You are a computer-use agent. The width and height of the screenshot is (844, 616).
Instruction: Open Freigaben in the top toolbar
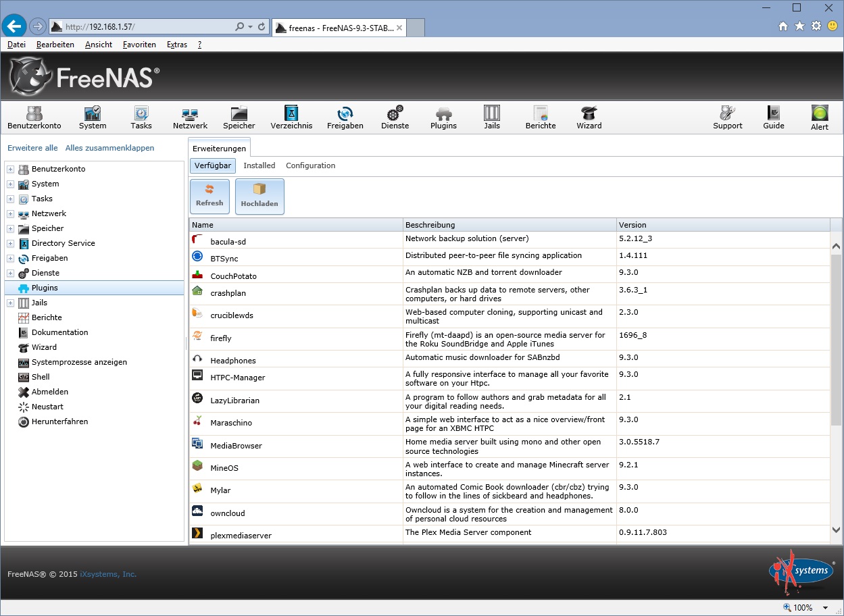pyautogui.click(x=345, y=117)
